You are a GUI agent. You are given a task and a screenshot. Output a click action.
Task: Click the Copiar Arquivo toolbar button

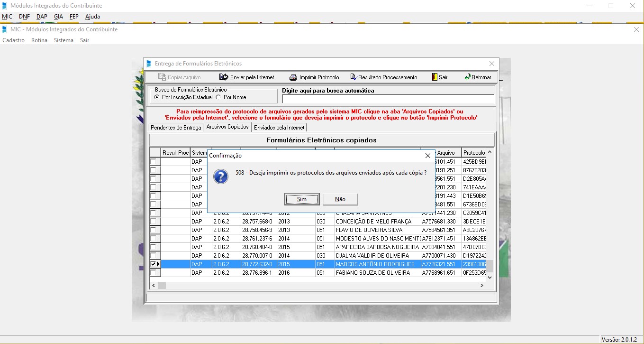pyautogui.click(x=179, y=77)
